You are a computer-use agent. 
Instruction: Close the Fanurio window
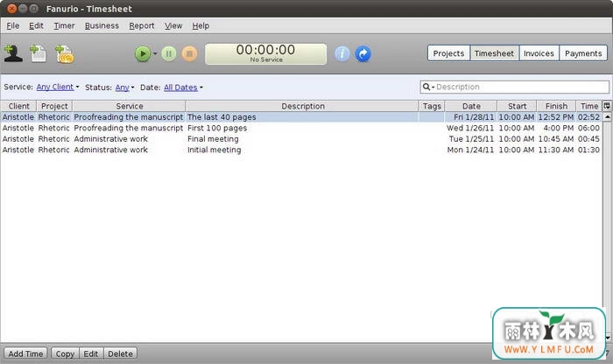[11, 8]
